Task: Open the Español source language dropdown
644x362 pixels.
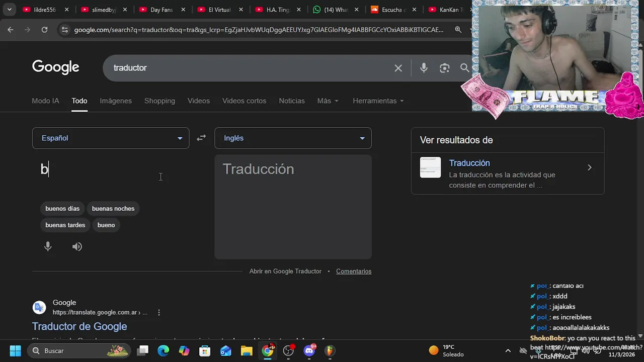Action: pos(111,138)
